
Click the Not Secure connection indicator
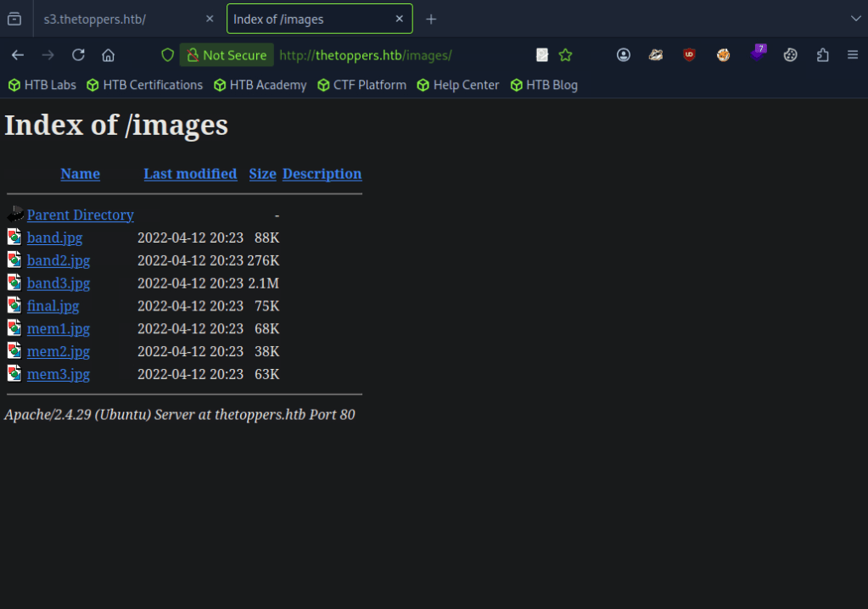(x=227, y=55)
